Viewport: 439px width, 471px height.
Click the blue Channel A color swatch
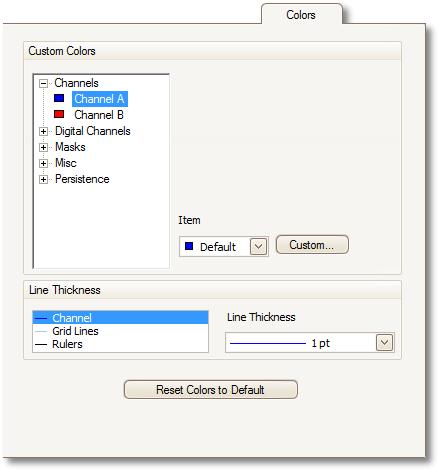click(59, 98)
